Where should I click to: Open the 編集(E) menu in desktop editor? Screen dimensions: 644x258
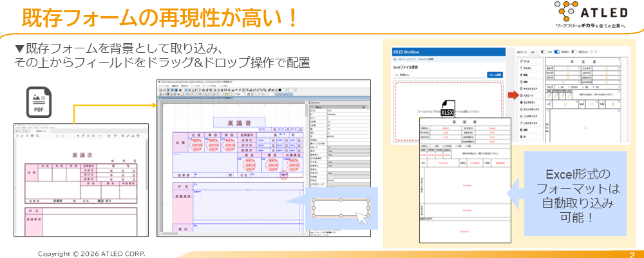(175, 86)
